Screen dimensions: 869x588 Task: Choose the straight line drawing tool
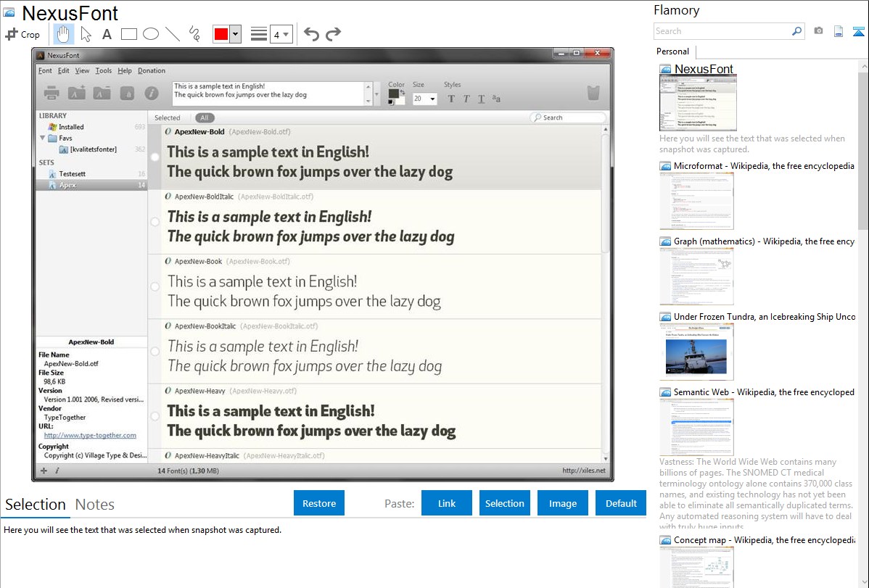pyautogui.click(x=172, y=34)
